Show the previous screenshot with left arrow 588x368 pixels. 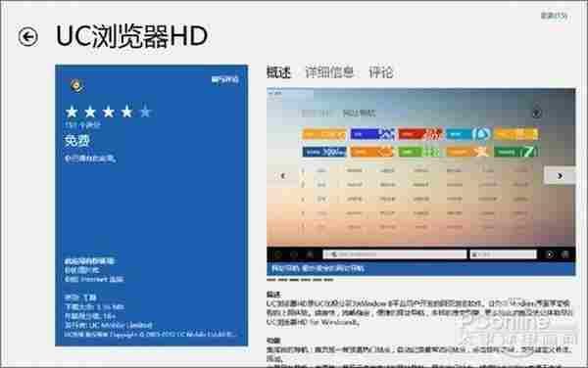(283, 175)
